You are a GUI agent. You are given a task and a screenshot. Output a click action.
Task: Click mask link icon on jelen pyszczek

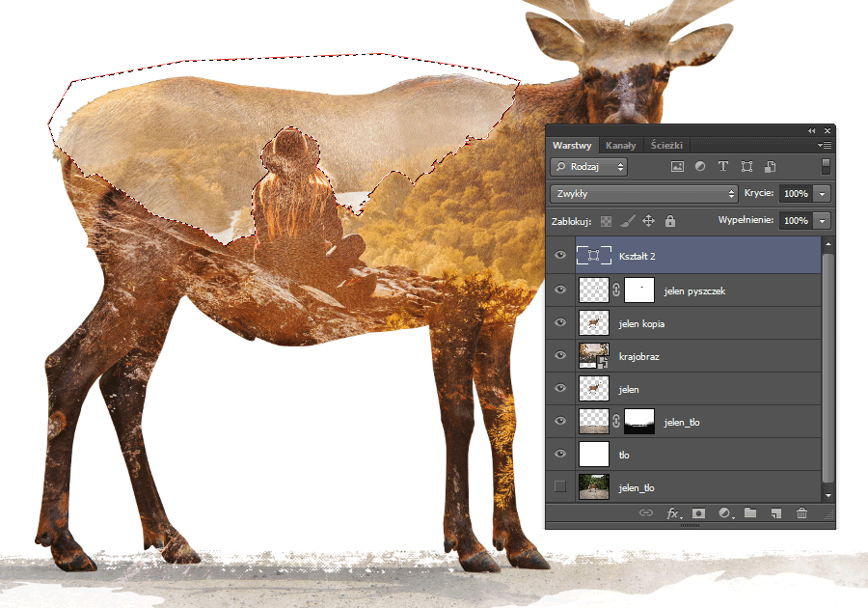[616, 290]
